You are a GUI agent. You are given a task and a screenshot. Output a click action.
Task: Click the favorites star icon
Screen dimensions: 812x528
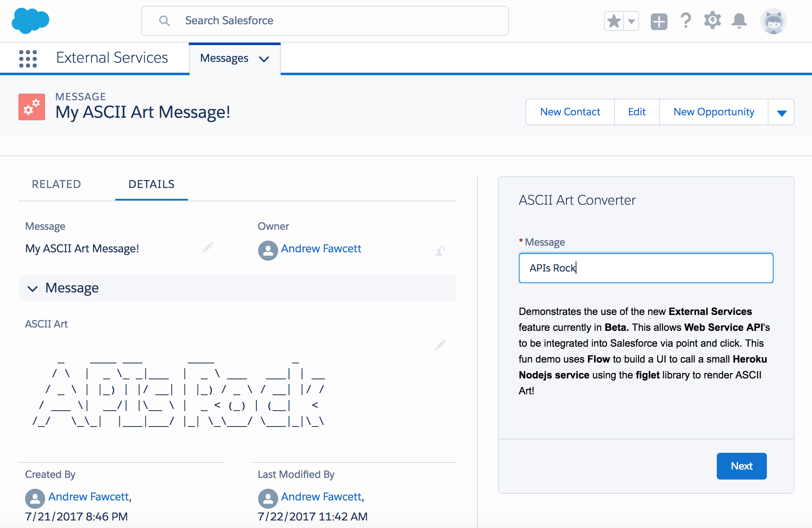click(614, 21)
